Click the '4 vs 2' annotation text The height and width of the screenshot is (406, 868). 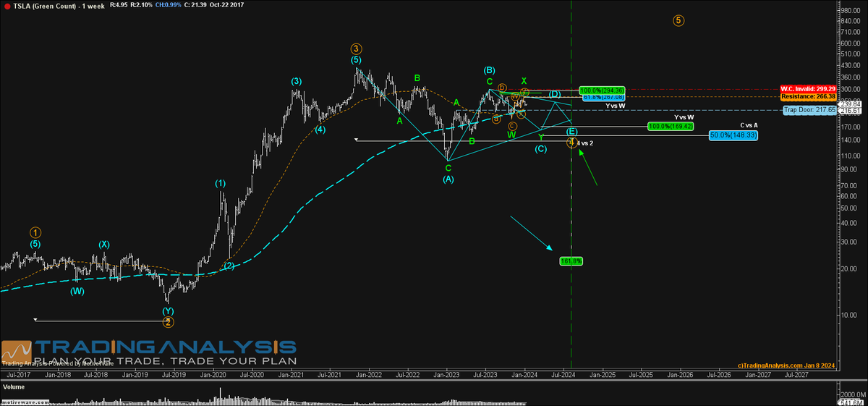point(586,143)
